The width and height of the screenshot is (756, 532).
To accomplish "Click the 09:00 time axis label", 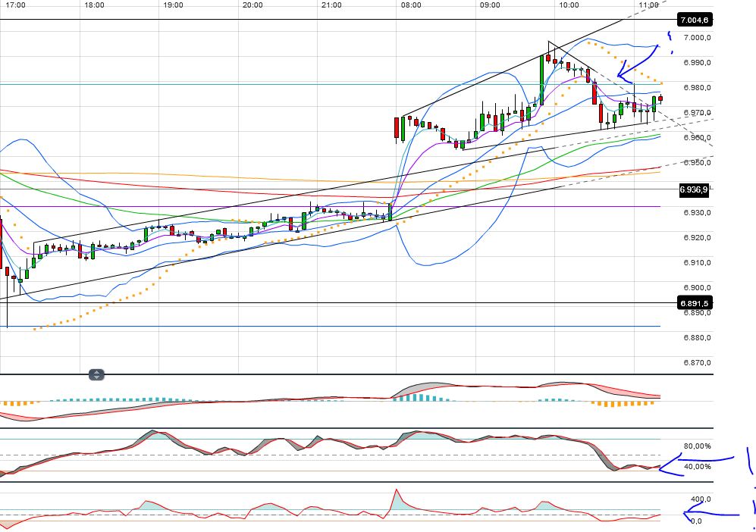I will [490, 5].
